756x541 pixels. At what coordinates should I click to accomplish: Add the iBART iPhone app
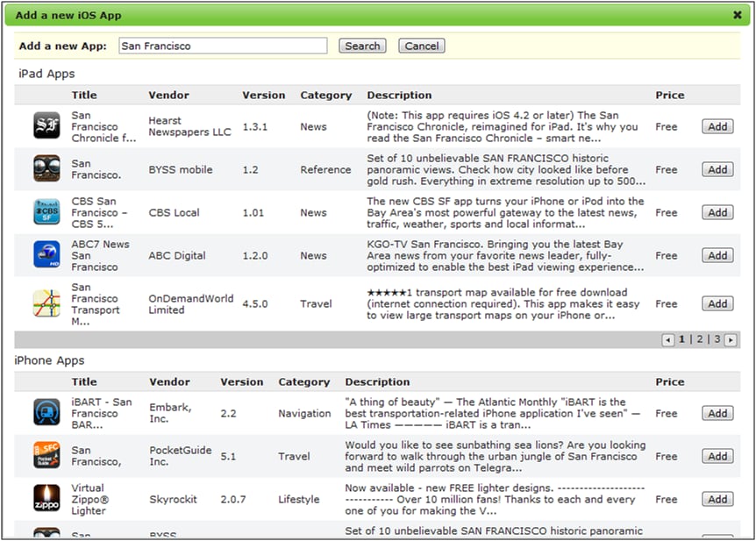coord(717,413)
